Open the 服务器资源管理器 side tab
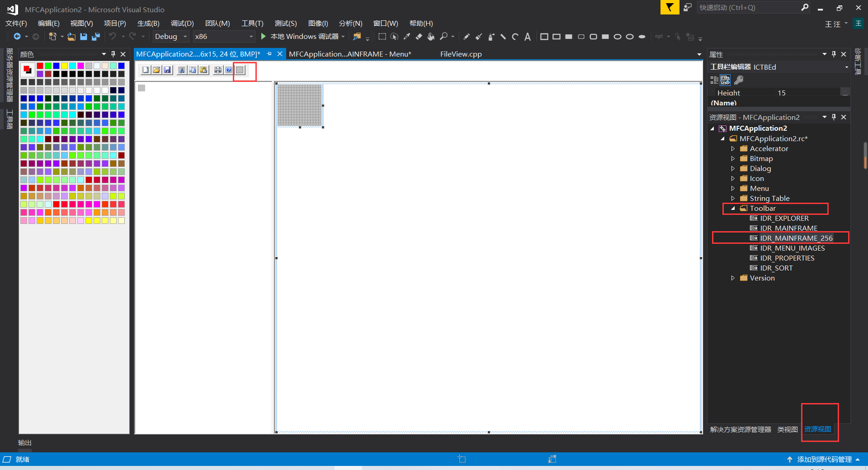This screenshot has width=868, height=470. coord(9,75)
